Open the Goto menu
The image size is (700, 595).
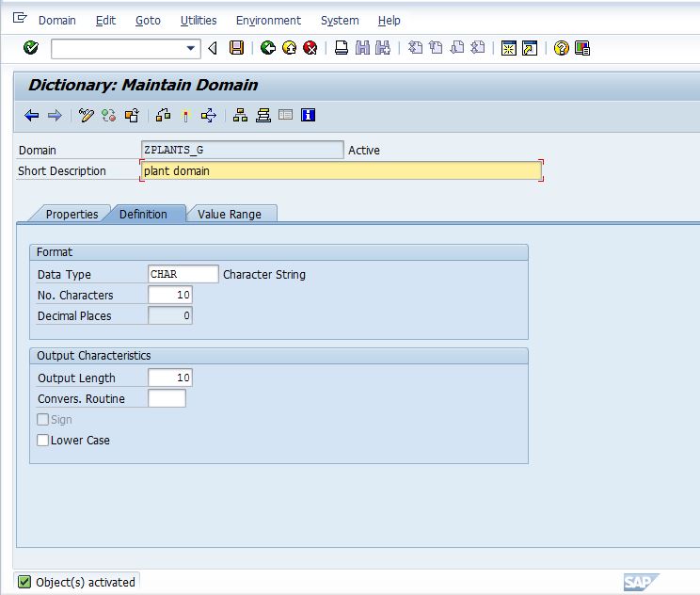(148, 21)
